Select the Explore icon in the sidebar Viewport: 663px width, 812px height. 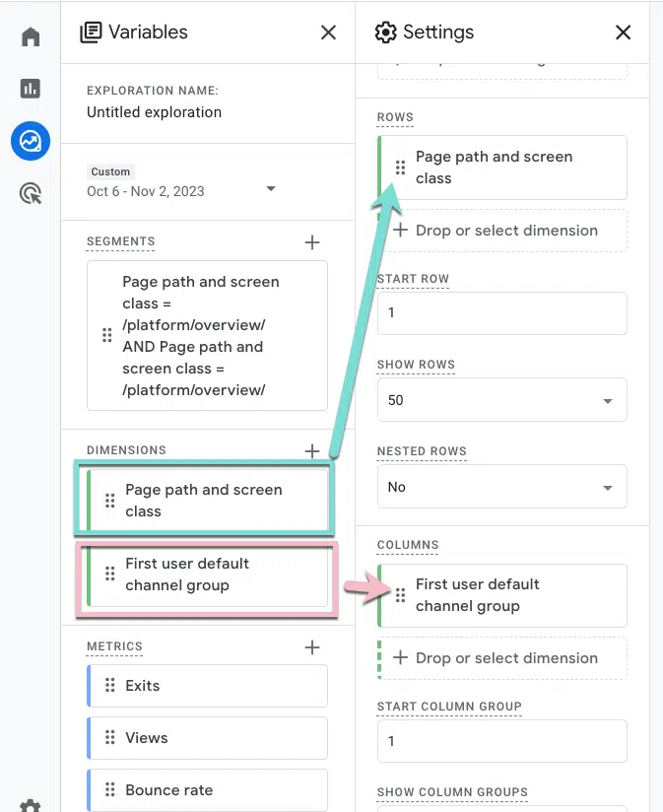[x=31, y=141]
